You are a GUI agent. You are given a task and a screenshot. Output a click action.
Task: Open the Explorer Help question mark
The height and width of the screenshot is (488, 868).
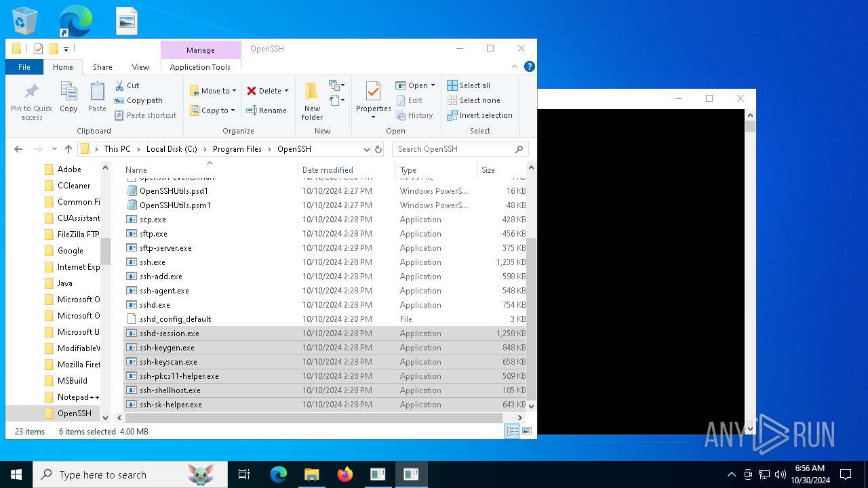tap(530, 66)
